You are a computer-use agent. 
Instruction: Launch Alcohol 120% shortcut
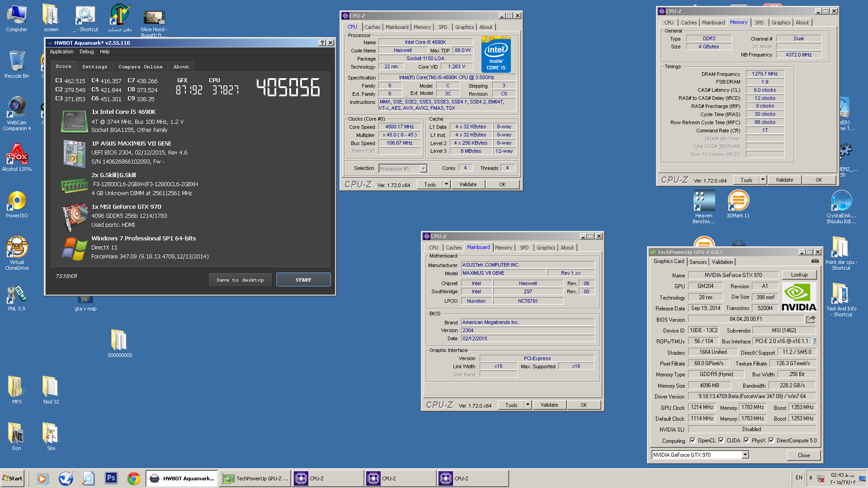point(17,158)
